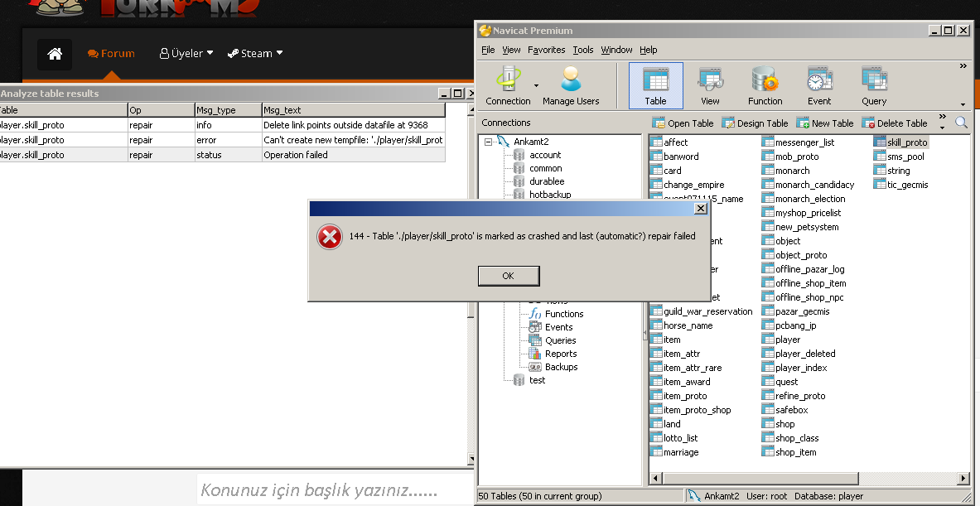
Task: Maximize the Analyze table results window
Action: [x=457, y=94]
